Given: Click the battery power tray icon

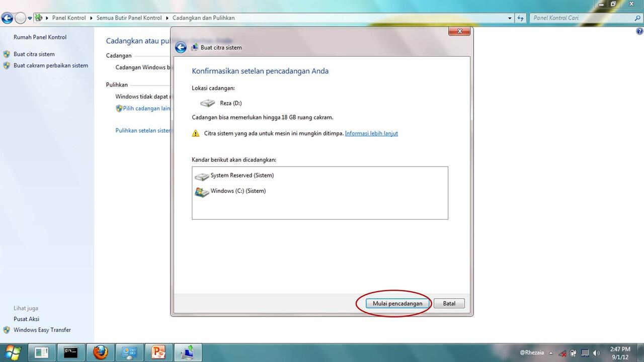Looking at the screenshot, I should tap(574, 353).
